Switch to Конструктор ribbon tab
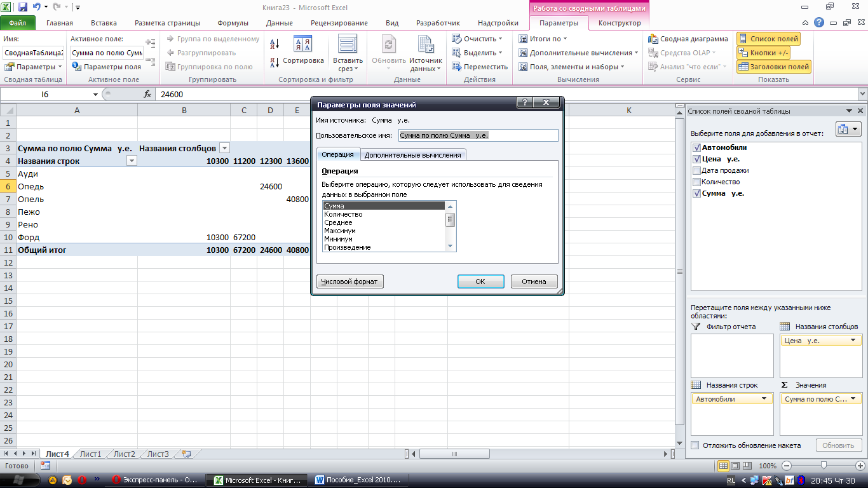Viewport: 868px width, 488px height. tap(620, 23)
